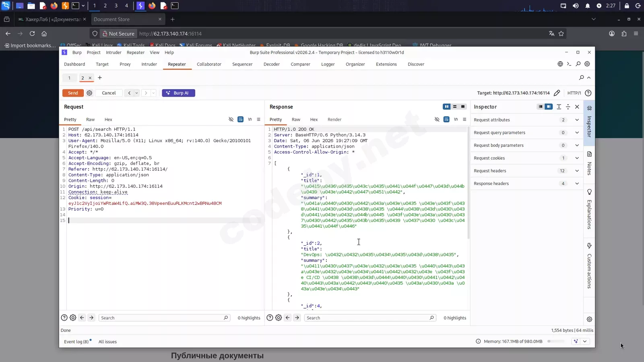Viewport: 644px width, 362px height.
Task: Collapse all Inspector sections
Action: pos(568,107)
